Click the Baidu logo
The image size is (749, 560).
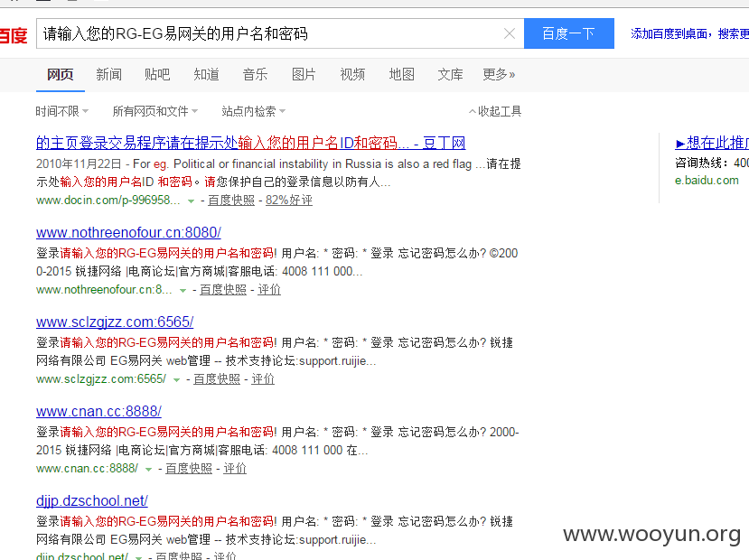pyautogui.click(x=14, y=35)
